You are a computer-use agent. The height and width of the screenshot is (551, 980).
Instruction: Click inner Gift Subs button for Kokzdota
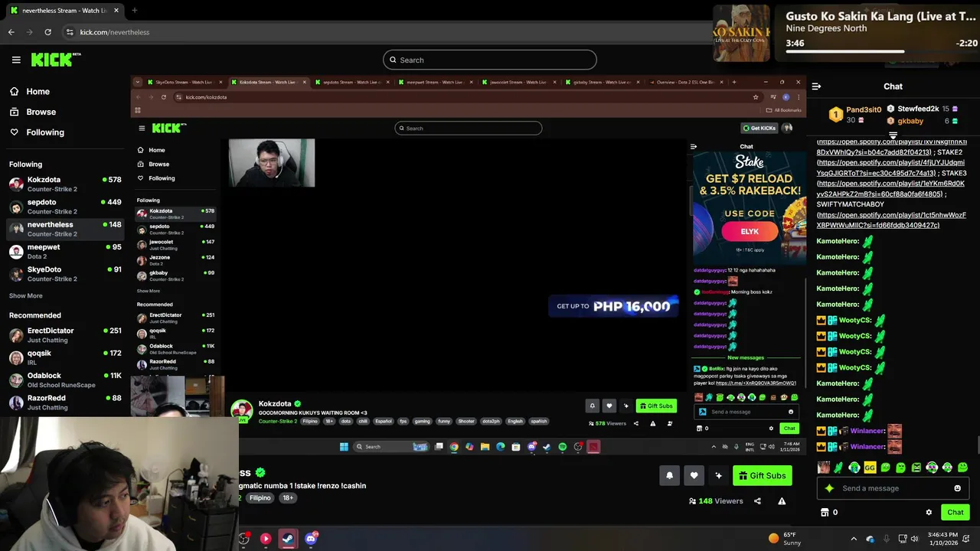[656, 406]
